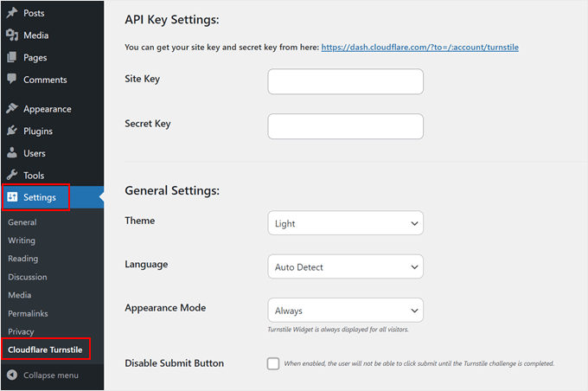Click into the Site Key field

coord(345,81)
